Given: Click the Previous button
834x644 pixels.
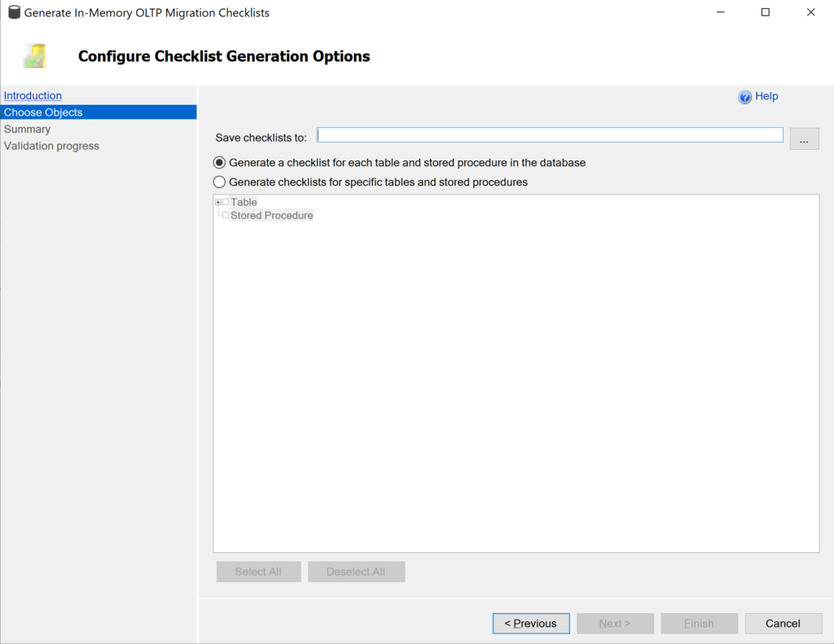Looking at the screenshot, I should (531, 624).
